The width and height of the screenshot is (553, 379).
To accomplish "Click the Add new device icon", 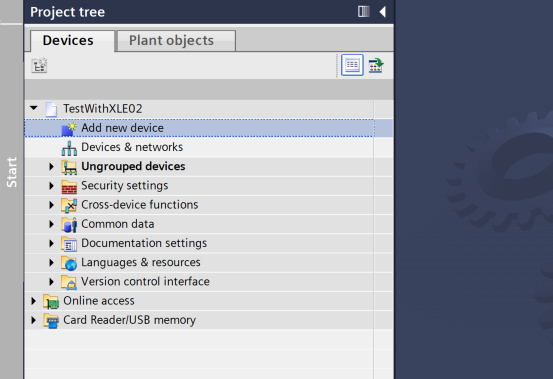I will 69,128.
